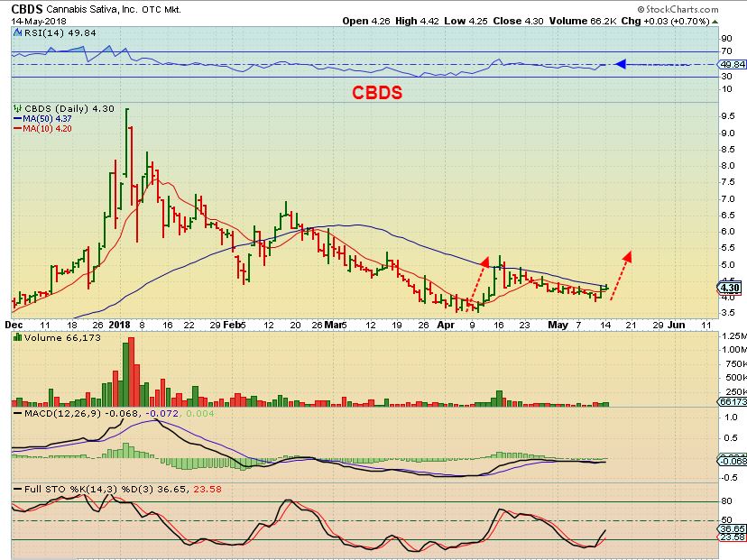Click the 23.58 stochastic value tag on axis

click(733, 537)
